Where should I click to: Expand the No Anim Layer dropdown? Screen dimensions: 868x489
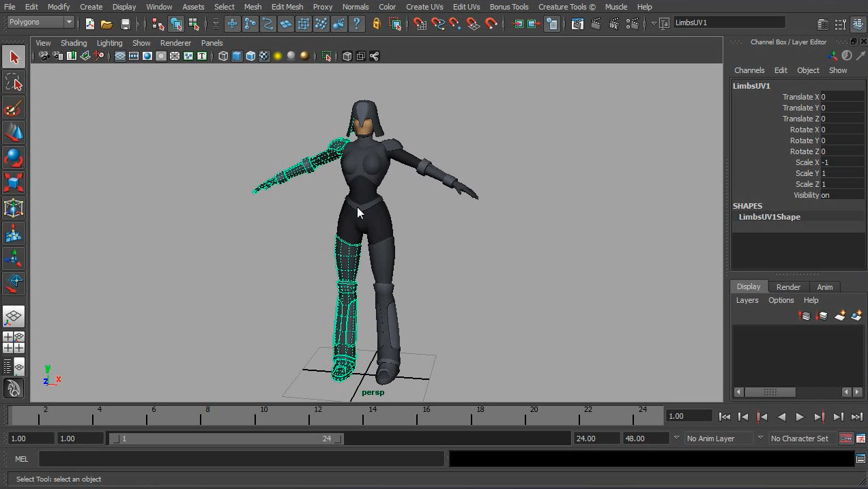click(x=718, y=439)
